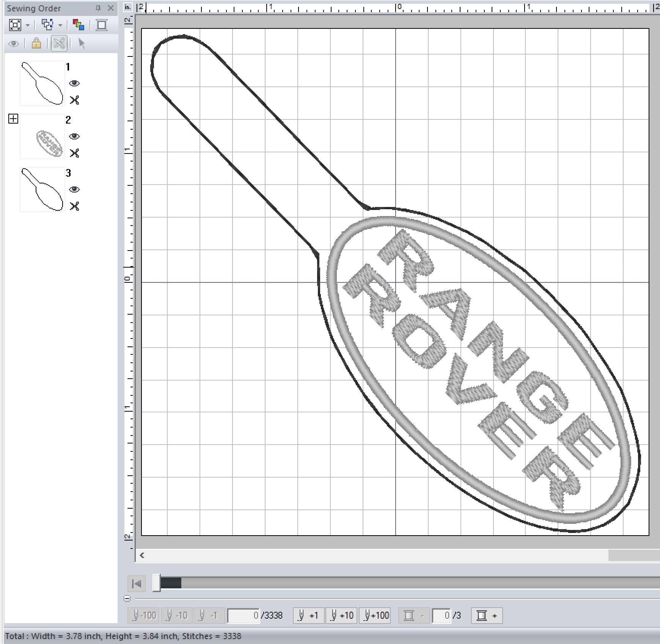Toggle scissors trim icon on item 1
Screen dimensions: 660x644
click(x=74, y=100)
